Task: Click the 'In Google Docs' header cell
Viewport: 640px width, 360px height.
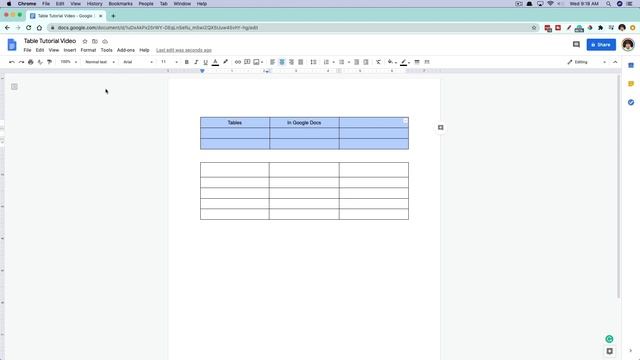Action: [x=304, y=122]
